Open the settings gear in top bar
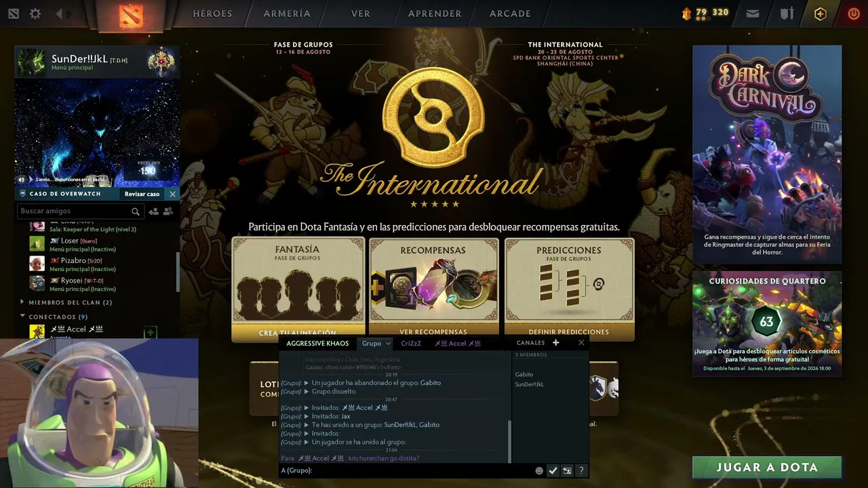Image resolution: width=868 pixels, height=488 pixels. 35,14
